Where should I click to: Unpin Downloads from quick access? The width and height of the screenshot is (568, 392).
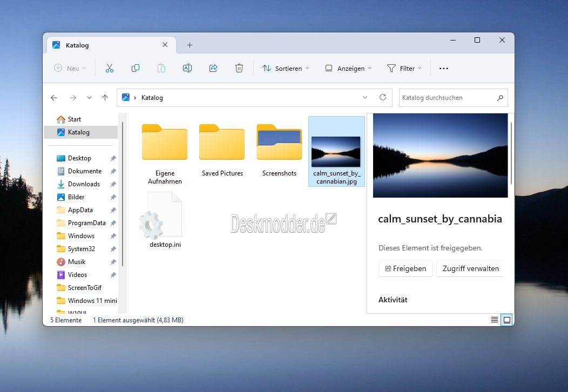pyautogui.click(x=113, y=184)
